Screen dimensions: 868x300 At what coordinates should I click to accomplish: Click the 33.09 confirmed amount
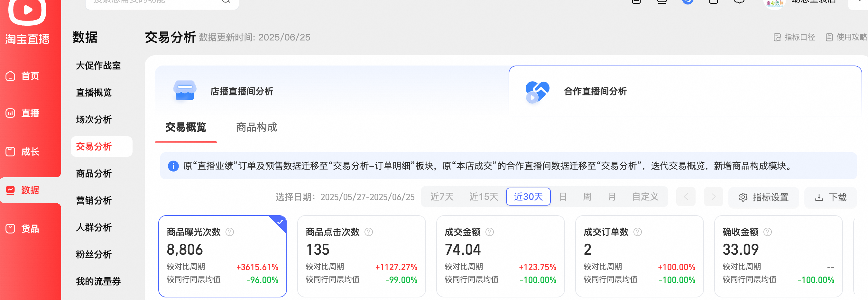click(741, 250)
